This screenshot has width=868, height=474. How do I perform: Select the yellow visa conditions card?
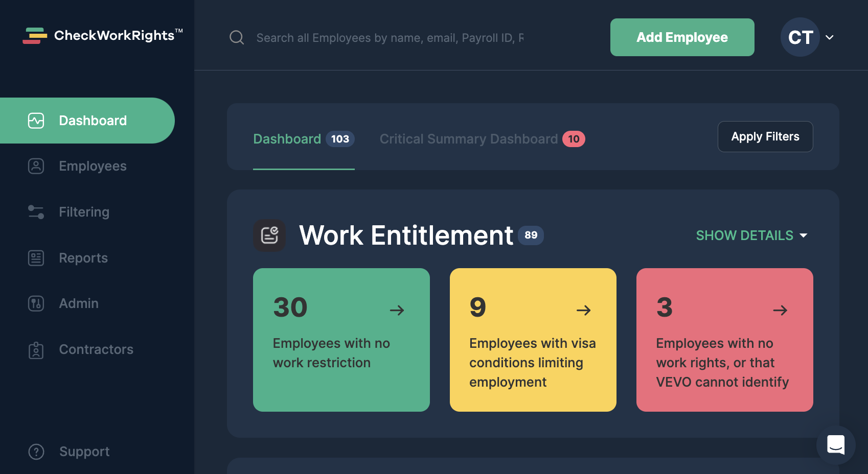(533, 339)
